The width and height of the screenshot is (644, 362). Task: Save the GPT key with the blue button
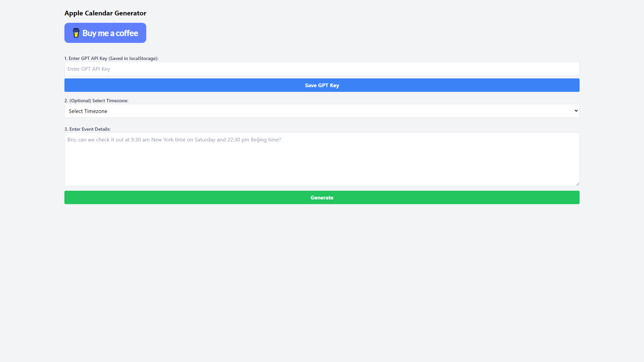[322, 85]
